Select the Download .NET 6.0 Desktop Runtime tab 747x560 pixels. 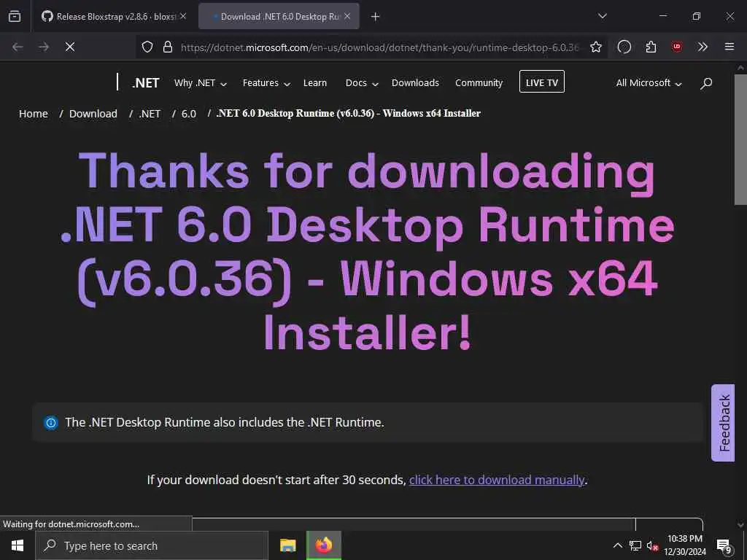click(279, 16)
